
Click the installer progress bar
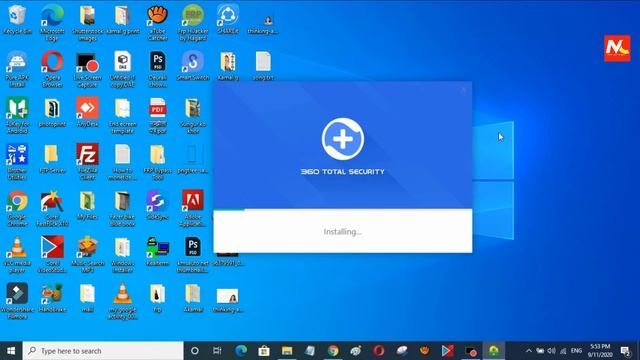coord(343,210)
